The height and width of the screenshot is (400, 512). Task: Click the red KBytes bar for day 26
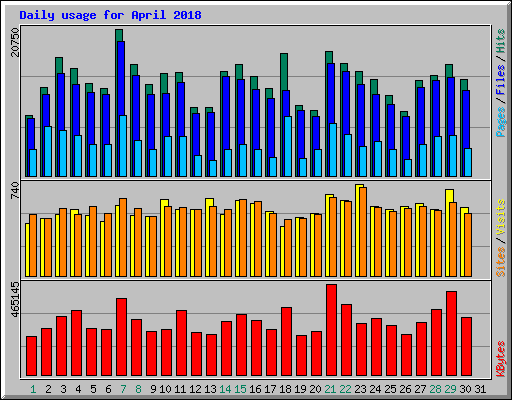coord(406,355)
